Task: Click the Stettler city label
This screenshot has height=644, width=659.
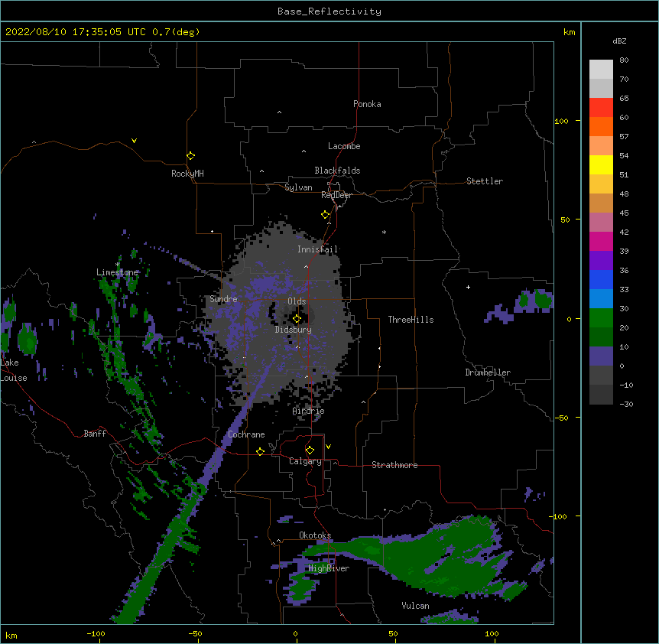Action: coord(485,181)
